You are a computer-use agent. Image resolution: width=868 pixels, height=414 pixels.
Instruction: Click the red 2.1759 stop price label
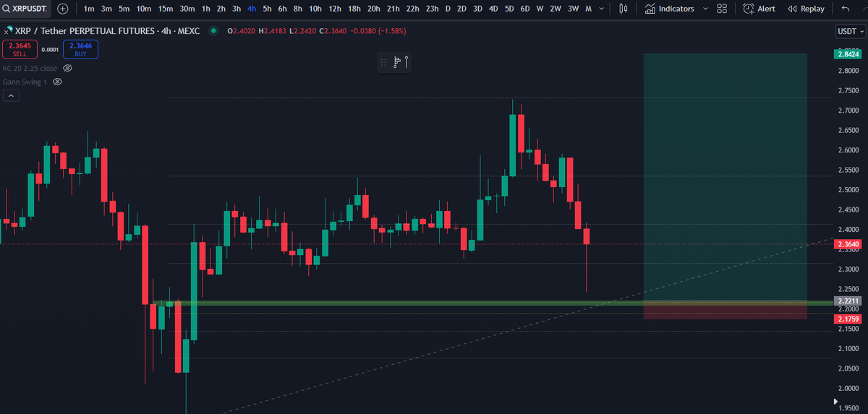coord(847,319)
